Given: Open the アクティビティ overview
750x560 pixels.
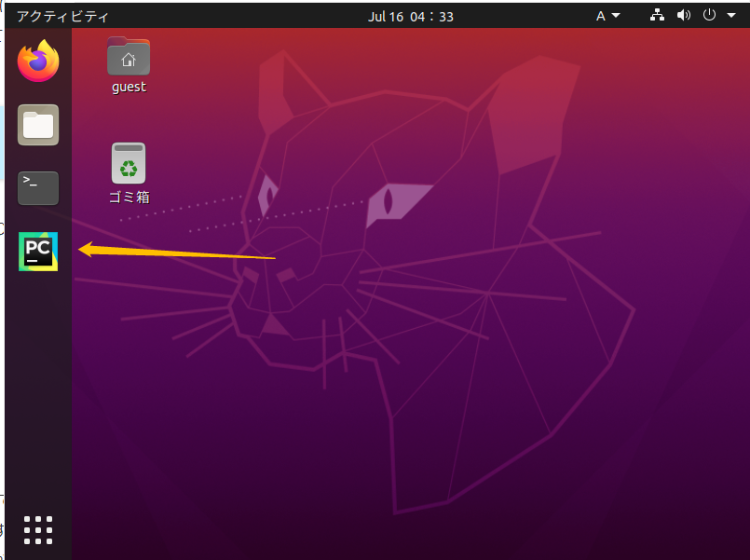Looking at the screenshot, I should tap(62, 16).
